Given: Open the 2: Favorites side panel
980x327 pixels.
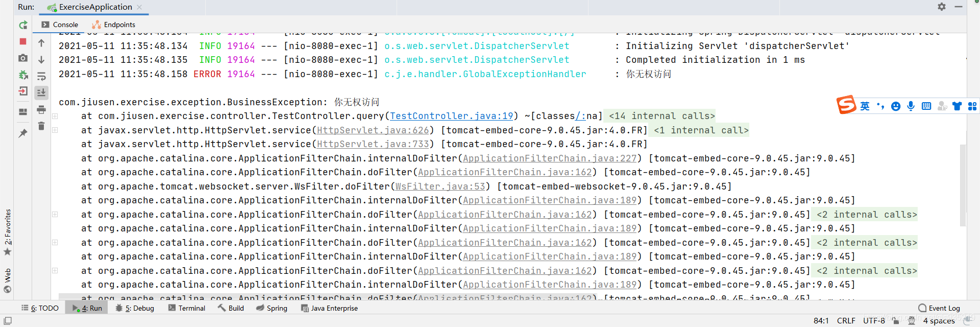Looking at the screenshot, I should pyautogui.click(x=8, y=232).
